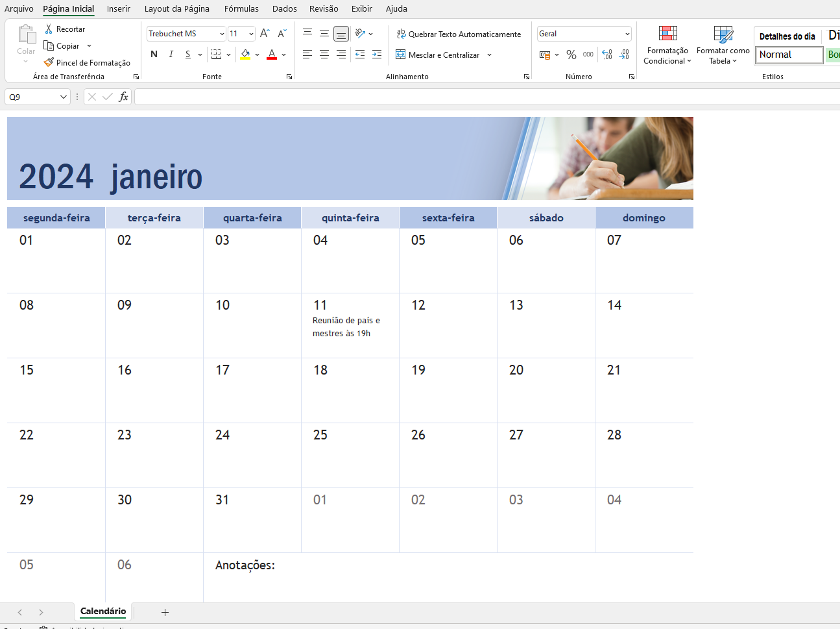Toggle Quebrar Texto Automaticamente

(458, 34)
